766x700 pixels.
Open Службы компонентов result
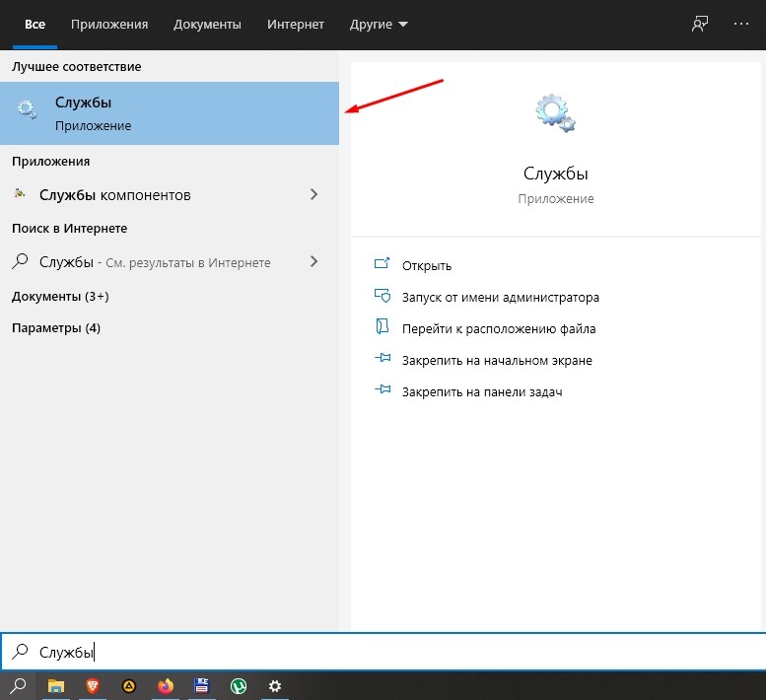coord(170,195)
